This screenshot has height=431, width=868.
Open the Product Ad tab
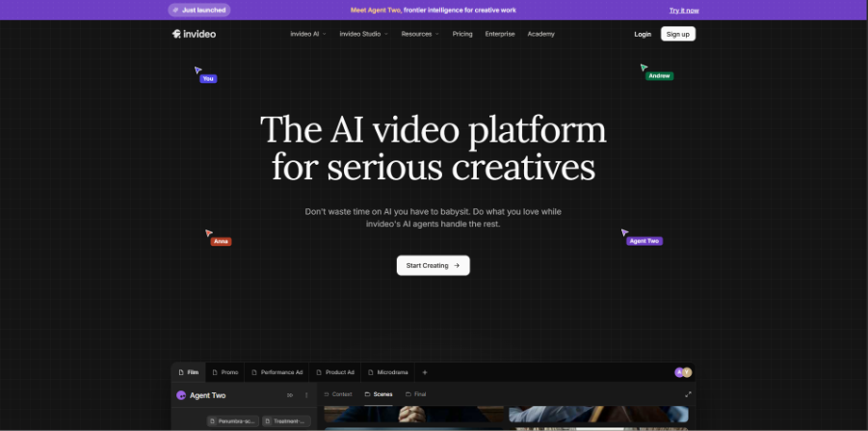tap(335, 372)
